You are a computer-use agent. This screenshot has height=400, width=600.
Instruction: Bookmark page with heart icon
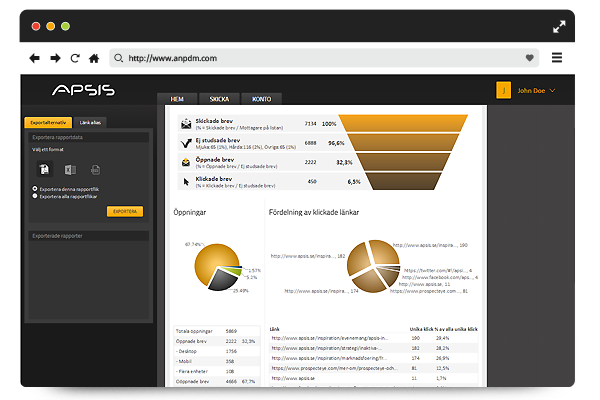(529, 58)
